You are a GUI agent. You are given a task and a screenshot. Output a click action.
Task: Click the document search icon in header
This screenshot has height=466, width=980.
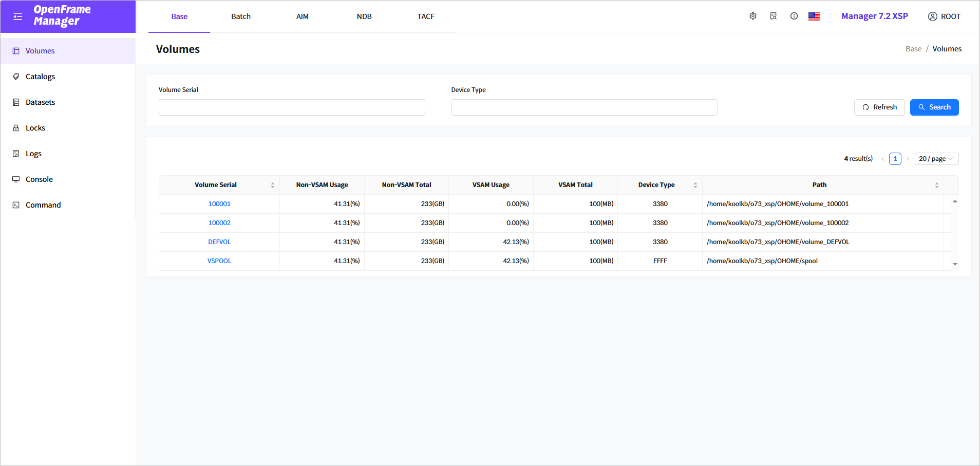(773, 16)
